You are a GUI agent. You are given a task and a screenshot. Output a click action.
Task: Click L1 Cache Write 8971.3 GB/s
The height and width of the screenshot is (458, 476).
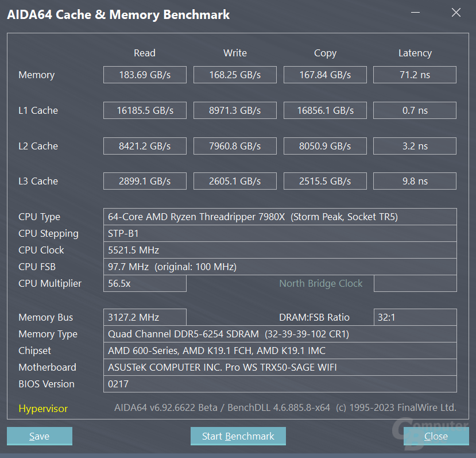tap(235, 110)
